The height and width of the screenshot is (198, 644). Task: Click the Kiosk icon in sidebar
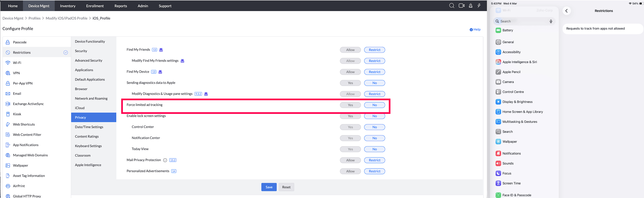coord(8,114)
